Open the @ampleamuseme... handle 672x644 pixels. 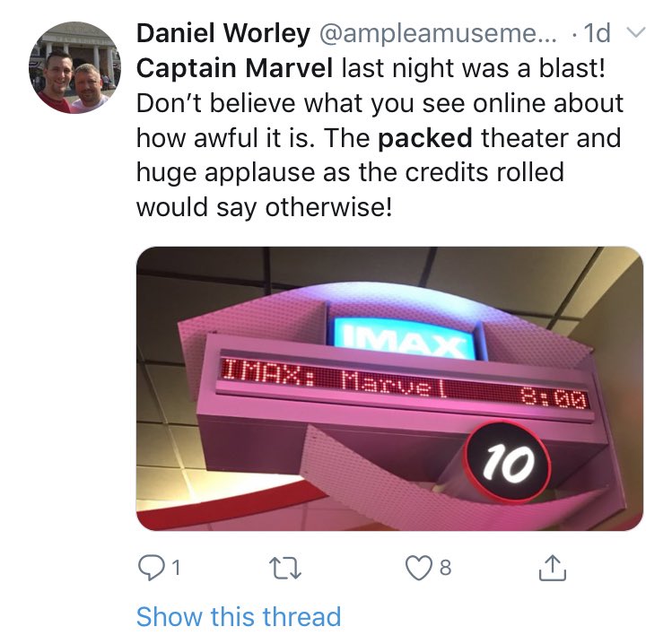click(437, 33)
